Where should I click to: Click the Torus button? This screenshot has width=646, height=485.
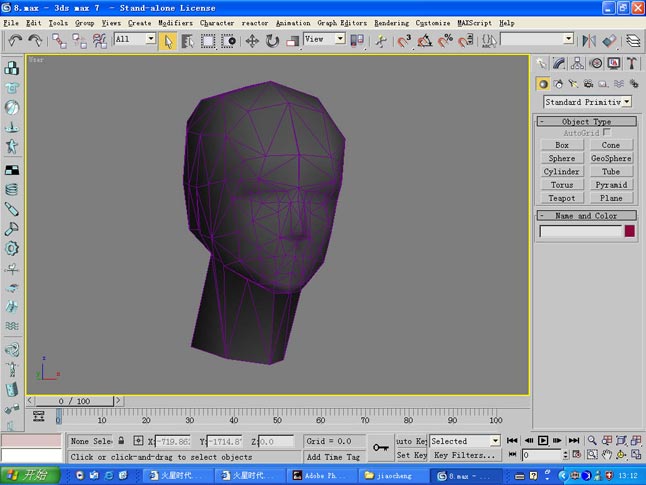coord(562,185)
